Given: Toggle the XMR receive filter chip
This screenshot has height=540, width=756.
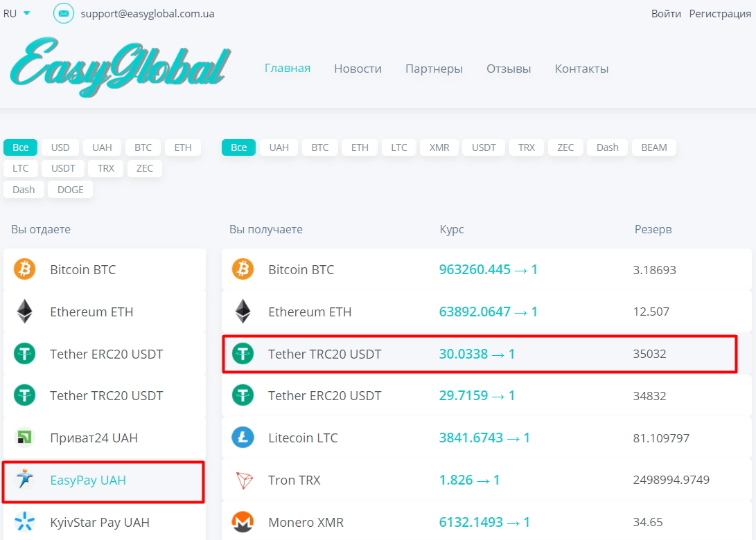Looking at the screenshot, I should (x=439, y=147).
